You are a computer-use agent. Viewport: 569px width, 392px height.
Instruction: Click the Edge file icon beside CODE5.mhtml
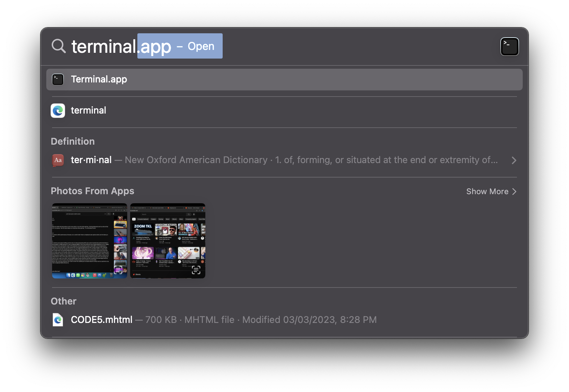58,320
